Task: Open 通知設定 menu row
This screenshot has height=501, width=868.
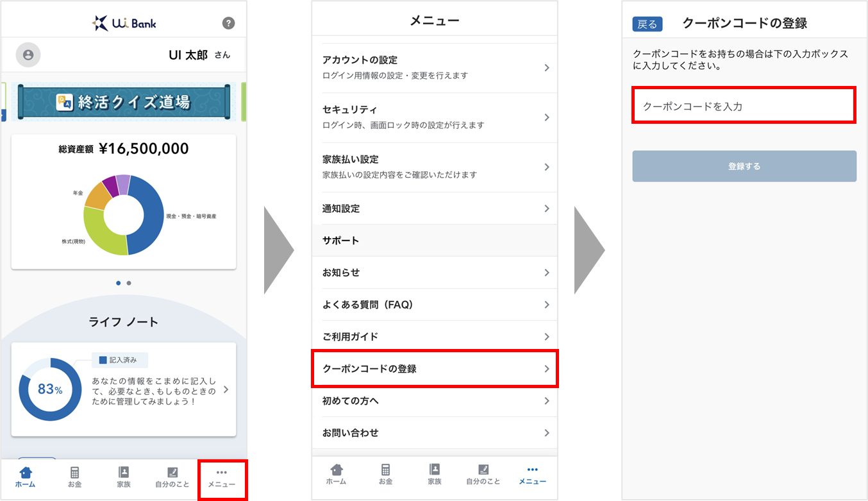Action: (435, 208)
